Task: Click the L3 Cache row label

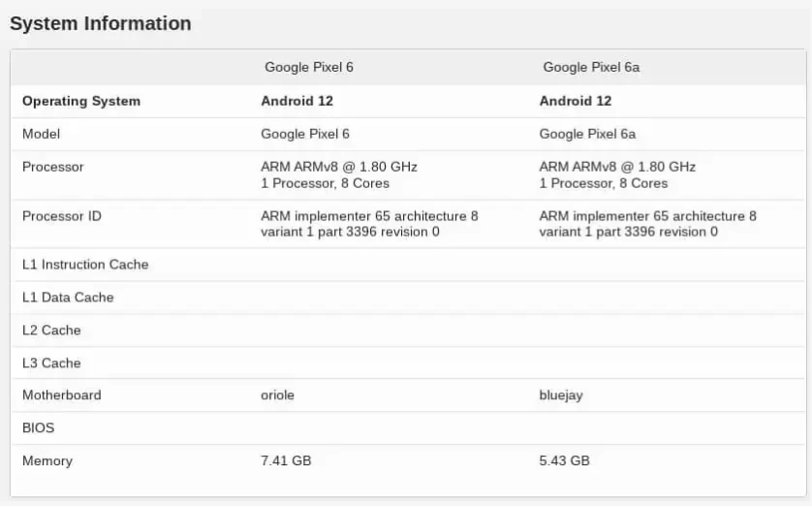Action: pos(51,364)
